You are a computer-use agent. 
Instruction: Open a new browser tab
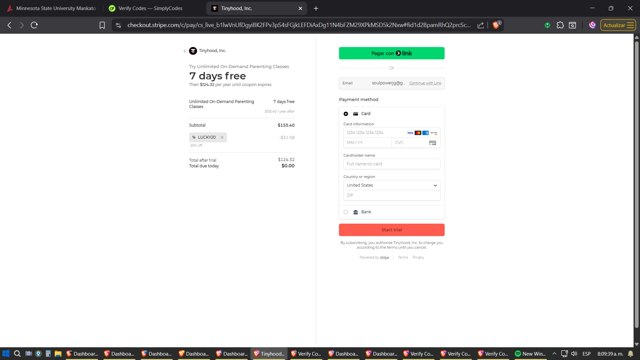pos(316,8)
